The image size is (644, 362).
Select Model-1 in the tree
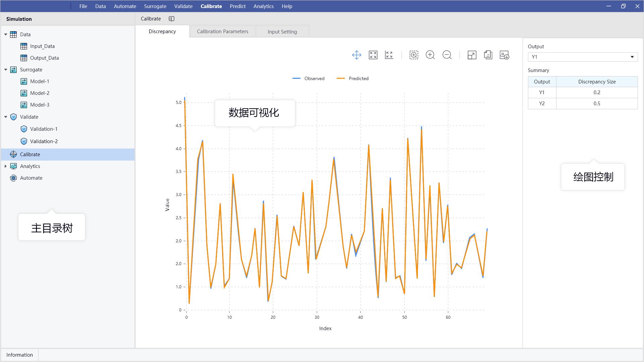click(40, 81)
